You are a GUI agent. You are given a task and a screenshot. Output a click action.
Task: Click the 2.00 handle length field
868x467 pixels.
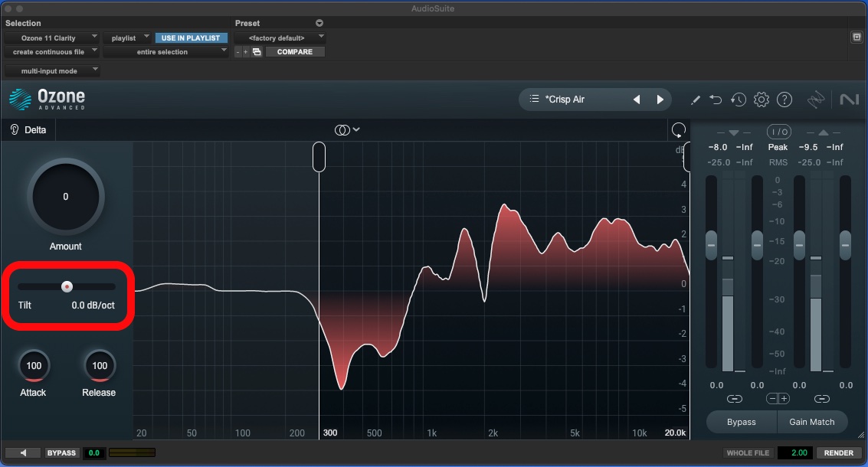pos(794,453)
